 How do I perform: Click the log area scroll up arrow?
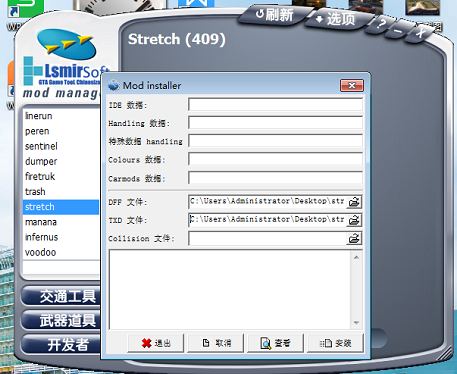click(x=356, y=257)
